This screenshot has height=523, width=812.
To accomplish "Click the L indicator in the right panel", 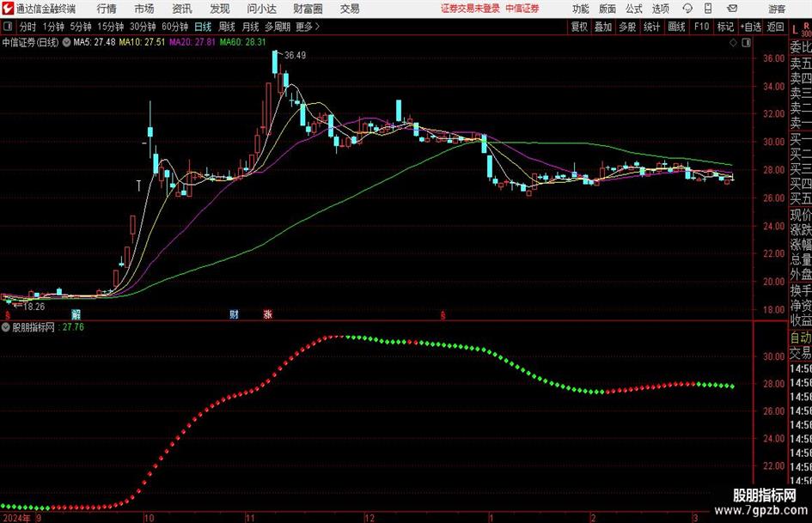I will [x=795, y=31].
